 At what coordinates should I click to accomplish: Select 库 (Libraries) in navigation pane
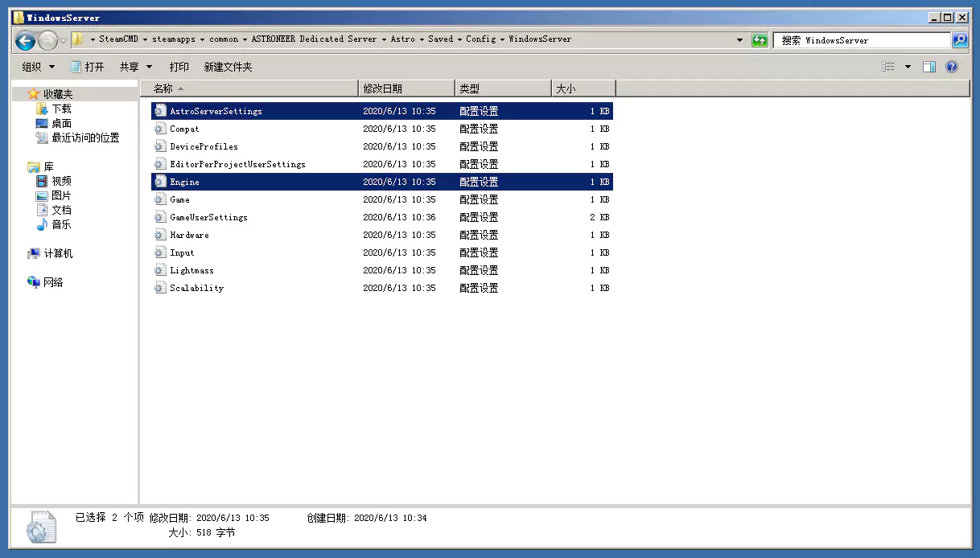(48, 166)
